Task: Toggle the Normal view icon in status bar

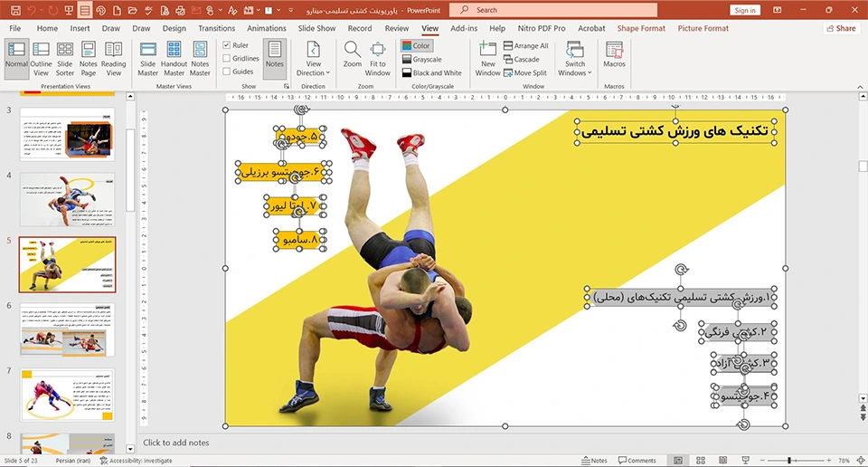Action: (x=677, y=461)
